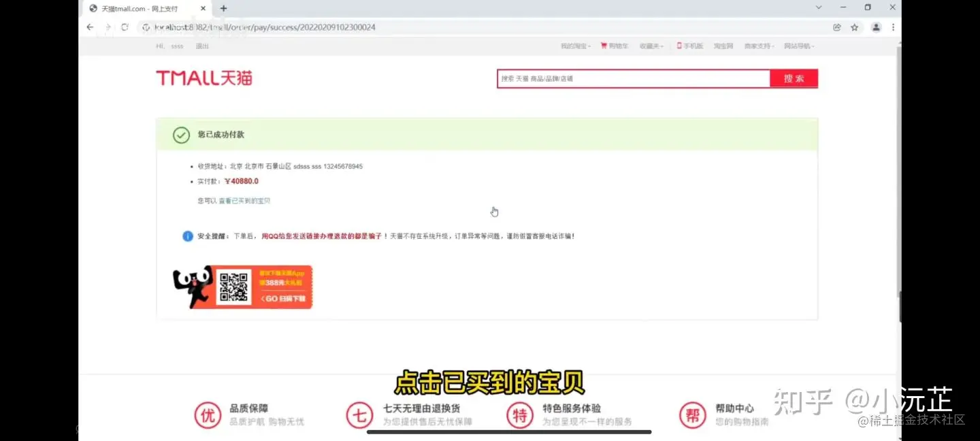Click 品质保障 footer text
Image resolution: width=980 pixels, height=441 pixels.
pyautogui.click(x=249, y=408)
